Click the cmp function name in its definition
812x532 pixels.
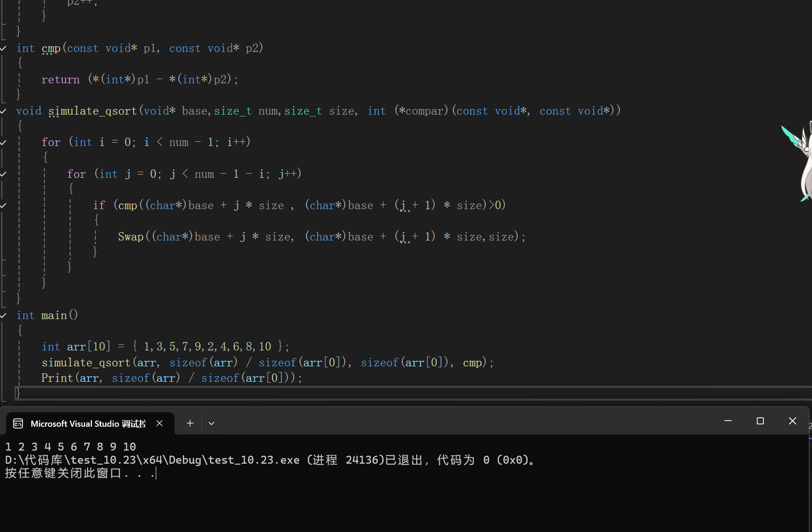(x=51, y=48)
